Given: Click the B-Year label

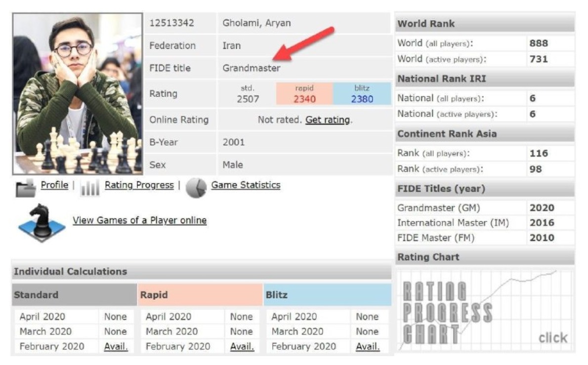Looking at the screenshot, I should pyautogui.click(x=164, y=142).
